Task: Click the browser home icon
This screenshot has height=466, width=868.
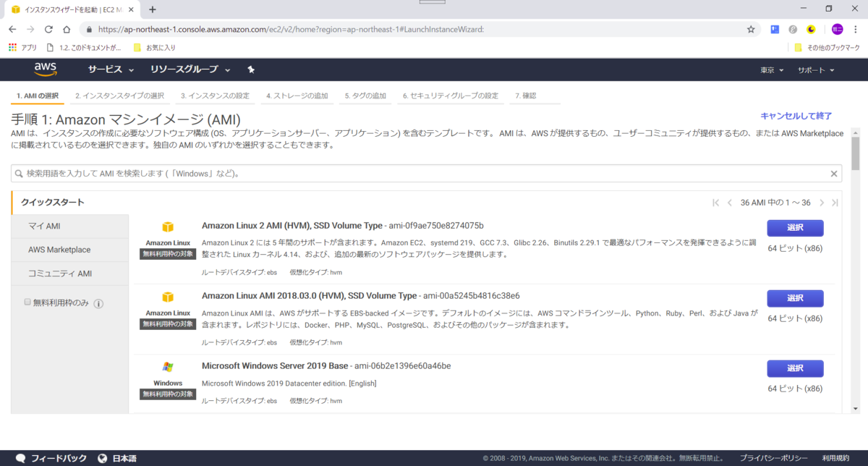Action: tap(67, 30)
